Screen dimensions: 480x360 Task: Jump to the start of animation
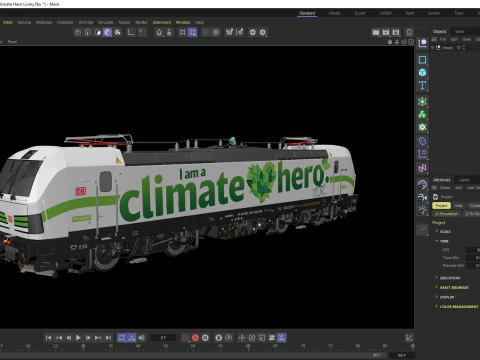[x=48, y=338]
